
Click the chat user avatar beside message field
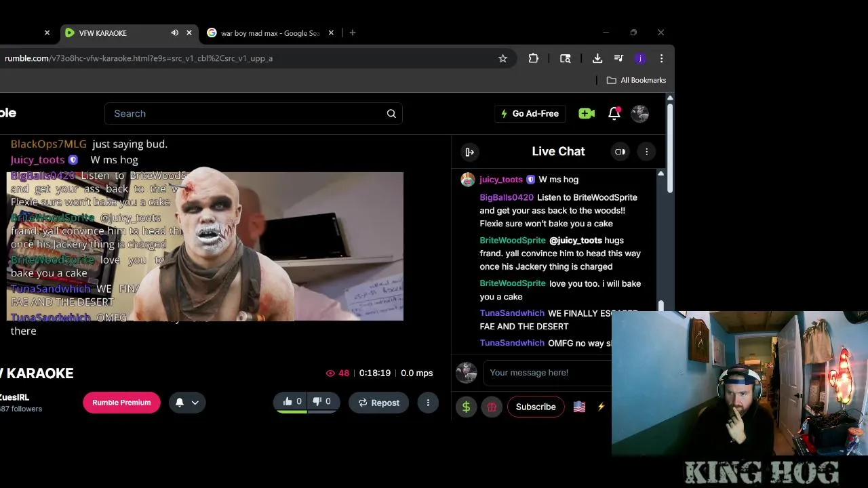pos(466,373)
